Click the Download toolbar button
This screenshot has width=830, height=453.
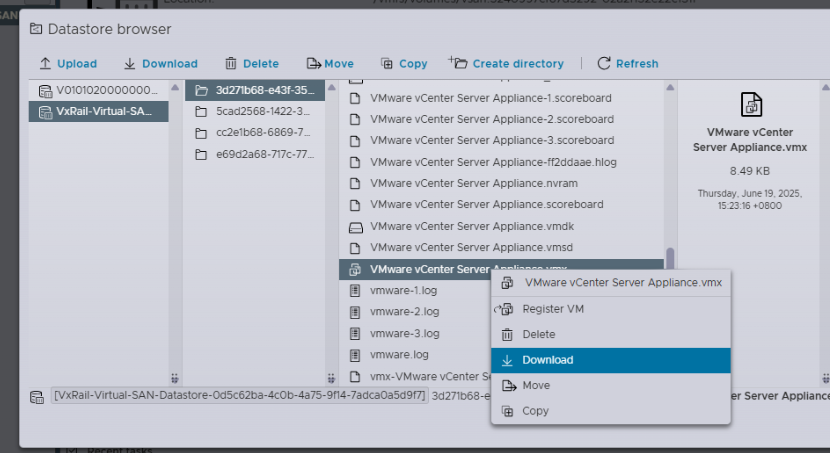click(x=161, y=64)
